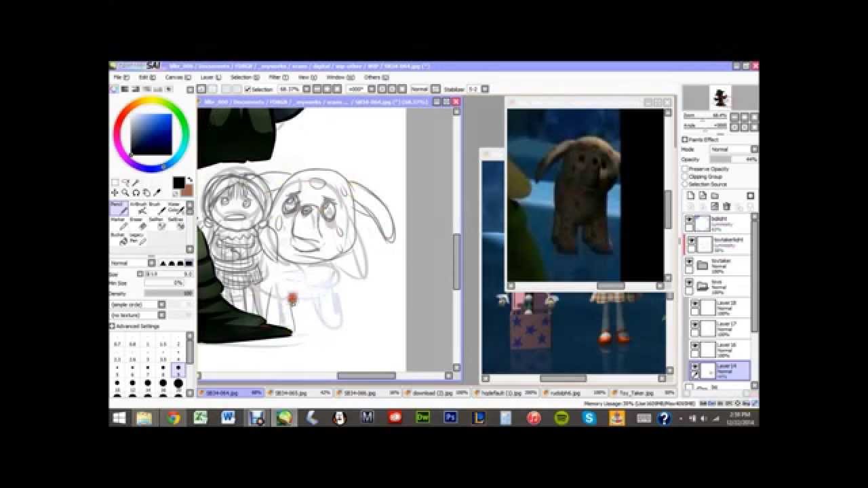This screenshot has width=868, height=488.
Task: Open Google Chrome from taskbar
Action: click(x=174, y=418)
